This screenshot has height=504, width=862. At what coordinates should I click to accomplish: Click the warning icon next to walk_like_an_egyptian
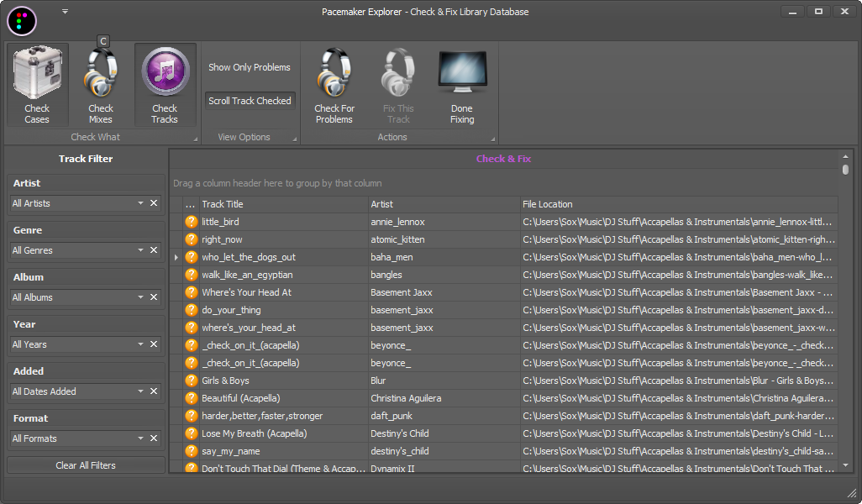point(192,274)
